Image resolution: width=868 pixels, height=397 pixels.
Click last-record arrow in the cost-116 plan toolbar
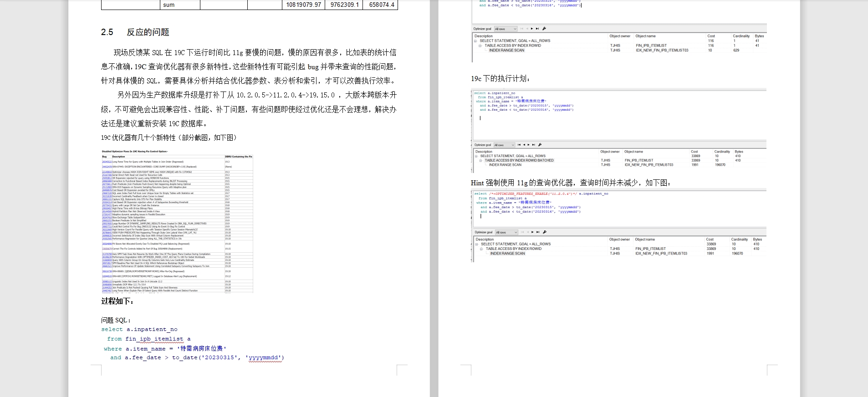point(537,29)
